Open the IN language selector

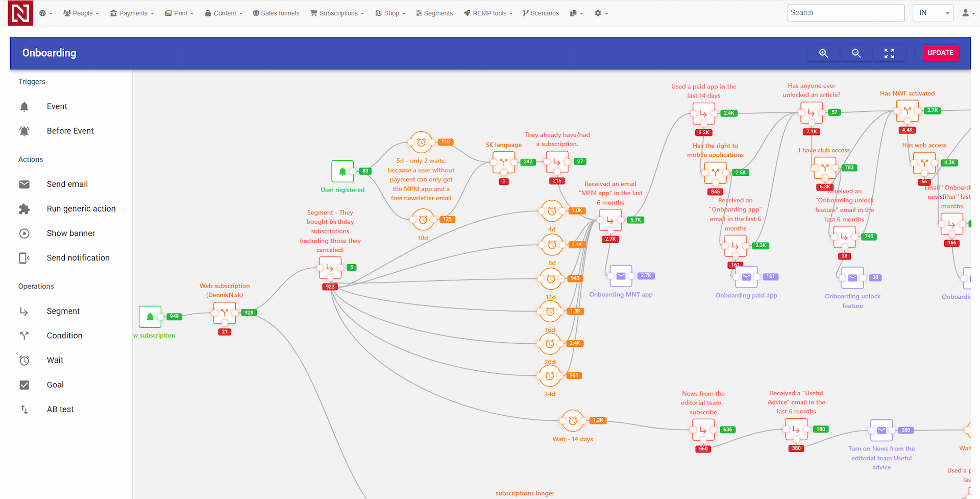click(933, 13)
